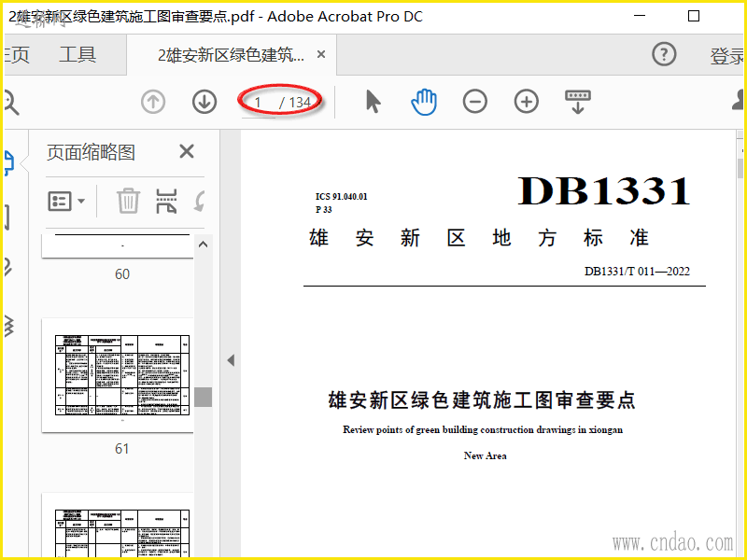This screenshot has height=560, width=747.
Task: Close the 页面缩略图 panel
Action: 187,151
